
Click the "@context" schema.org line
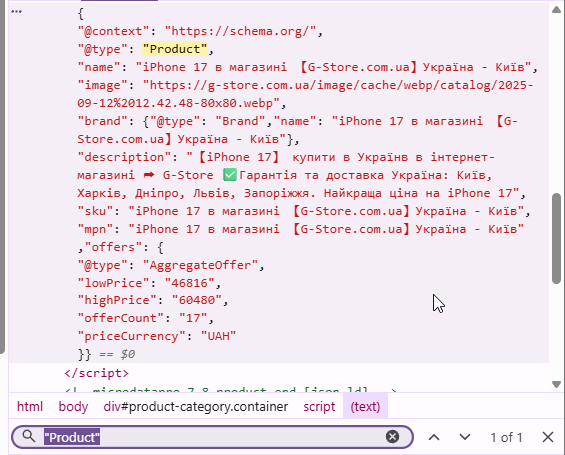[x=200, y=31]
